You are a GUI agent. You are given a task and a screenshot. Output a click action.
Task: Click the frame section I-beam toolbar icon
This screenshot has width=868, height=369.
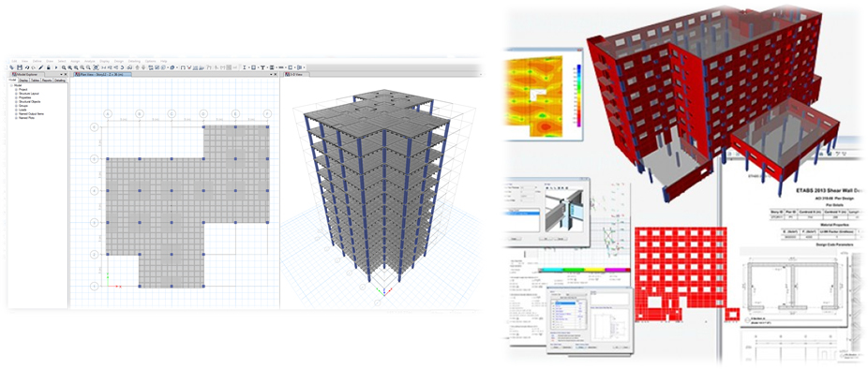[x=244, y=67]
